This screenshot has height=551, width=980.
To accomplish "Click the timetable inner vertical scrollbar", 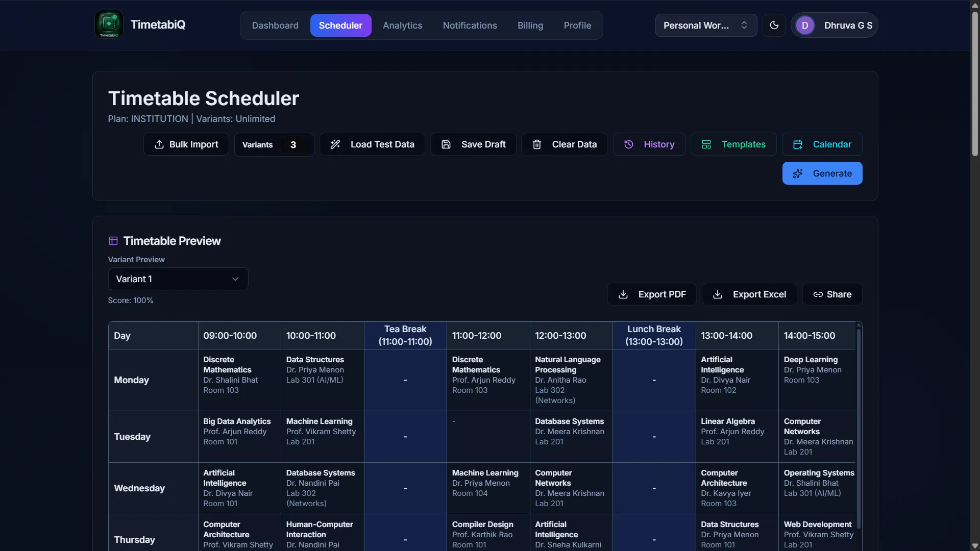I will [x=859, y=429].
